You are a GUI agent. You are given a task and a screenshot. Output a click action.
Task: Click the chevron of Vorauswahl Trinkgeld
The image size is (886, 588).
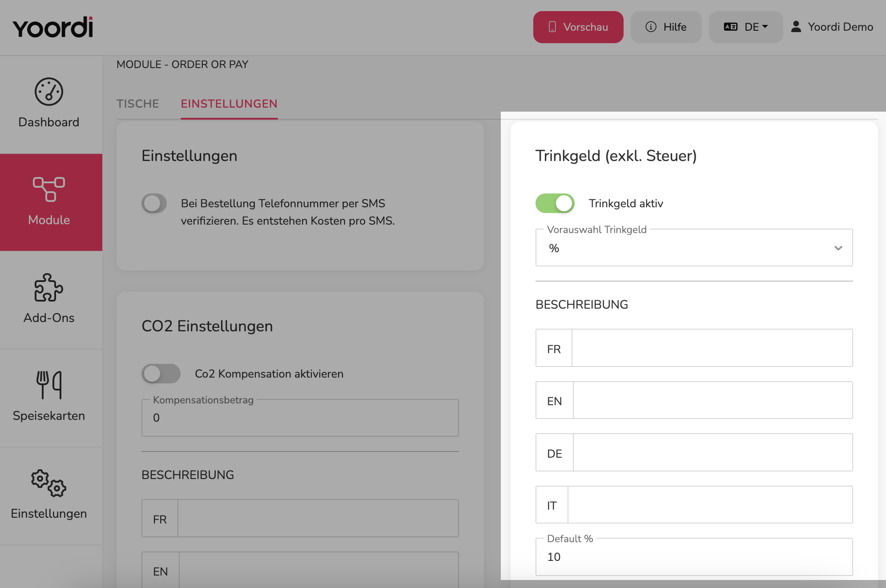click(x=838, y=248)
